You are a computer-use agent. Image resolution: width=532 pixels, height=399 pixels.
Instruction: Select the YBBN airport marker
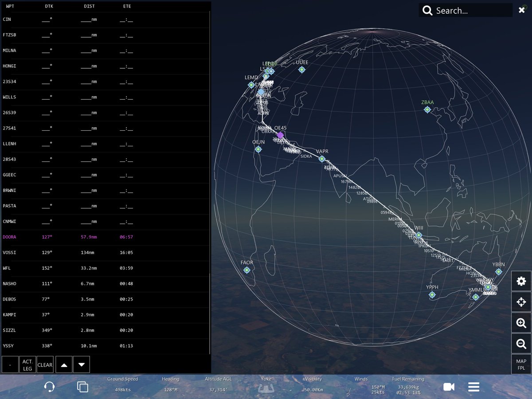point(499,272)
